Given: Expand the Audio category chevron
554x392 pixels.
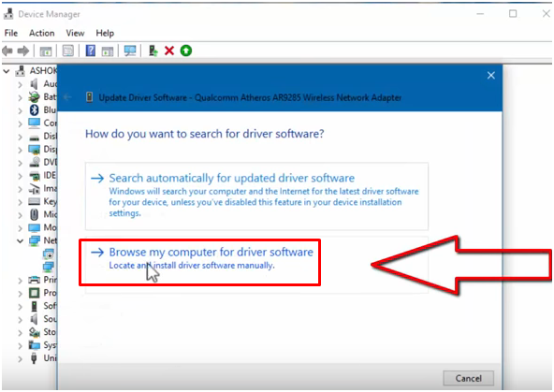Looking at the screenshot, I should (21, 84).
